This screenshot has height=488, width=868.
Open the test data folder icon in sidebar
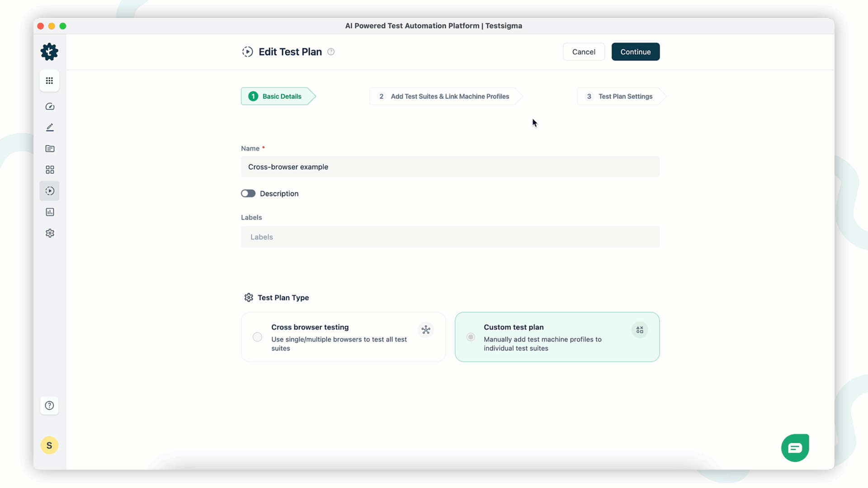[x=49, y=148]
